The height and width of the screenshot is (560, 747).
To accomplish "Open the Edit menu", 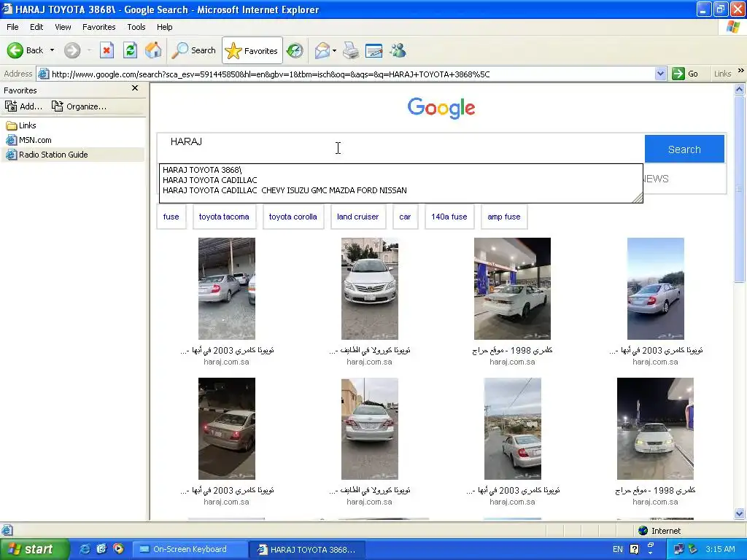I will point(36,27).
